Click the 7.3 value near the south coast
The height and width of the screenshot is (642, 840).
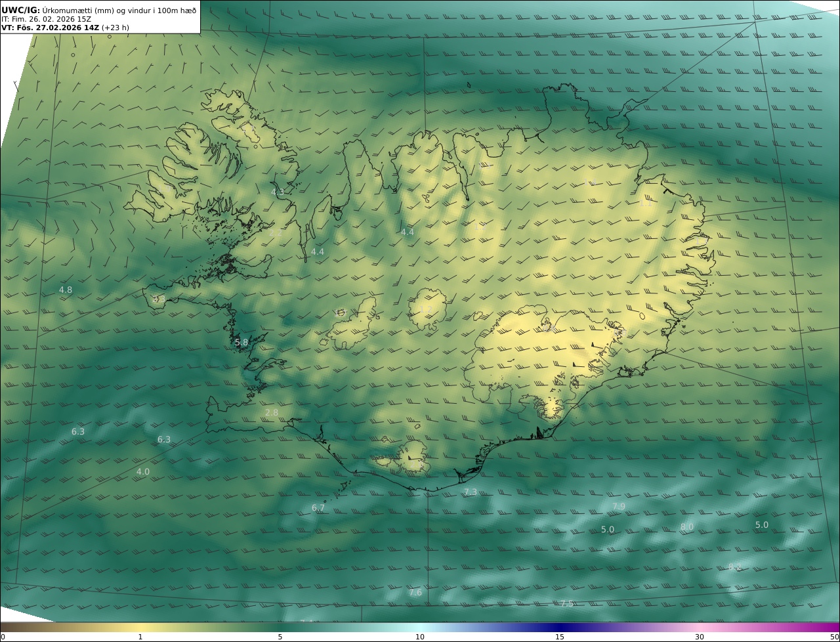tap(471, 492)
